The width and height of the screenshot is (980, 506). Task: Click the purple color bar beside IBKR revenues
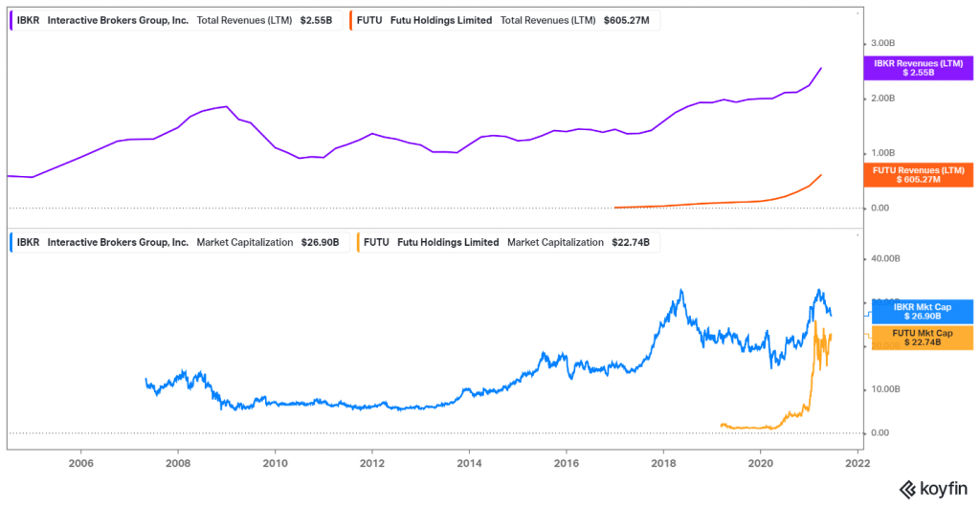pos(11,20)
